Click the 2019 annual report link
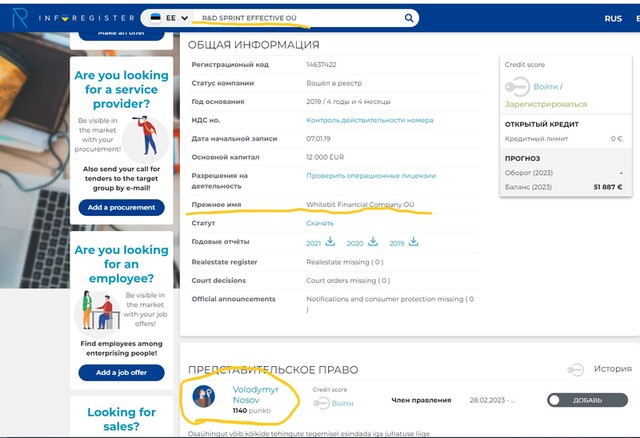640x438 pixels. (396, 243)
